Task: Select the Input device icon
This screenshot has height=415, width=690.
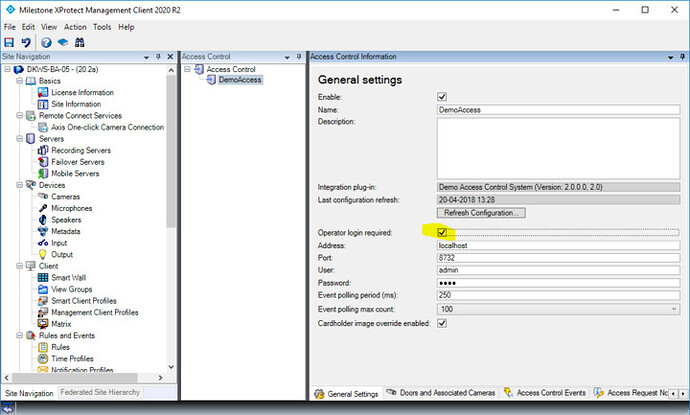Action: (x=43, y=243)
